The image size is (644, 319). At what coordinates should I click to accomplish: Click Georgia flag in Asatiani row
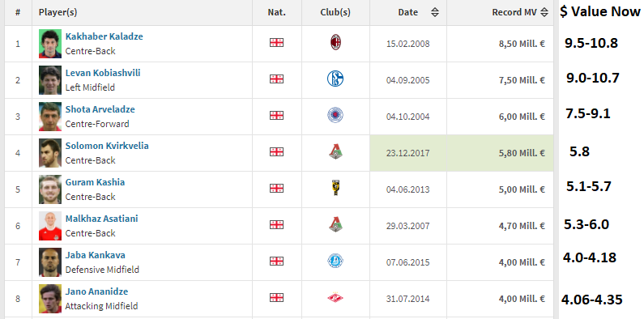(x=276, y=224)
